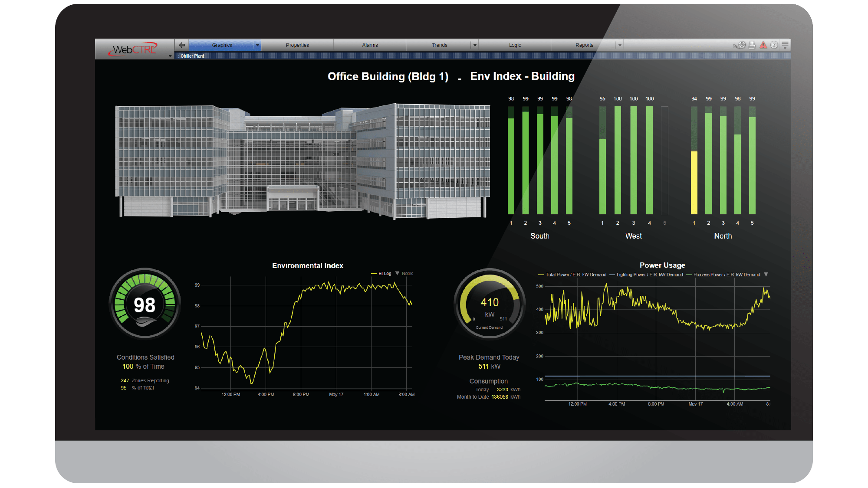Click the office building 3D image
Screen dimensions: 868x488
coord(302,160)
